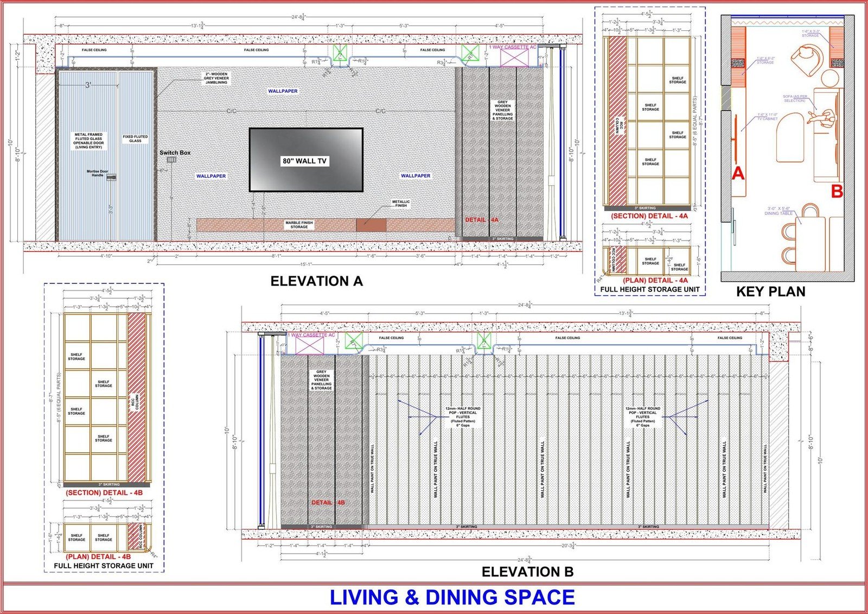The image size is (868, 614).
Task: Click '(PLAN) DETAIL - 4A' caption
Action: coord(655,280)
